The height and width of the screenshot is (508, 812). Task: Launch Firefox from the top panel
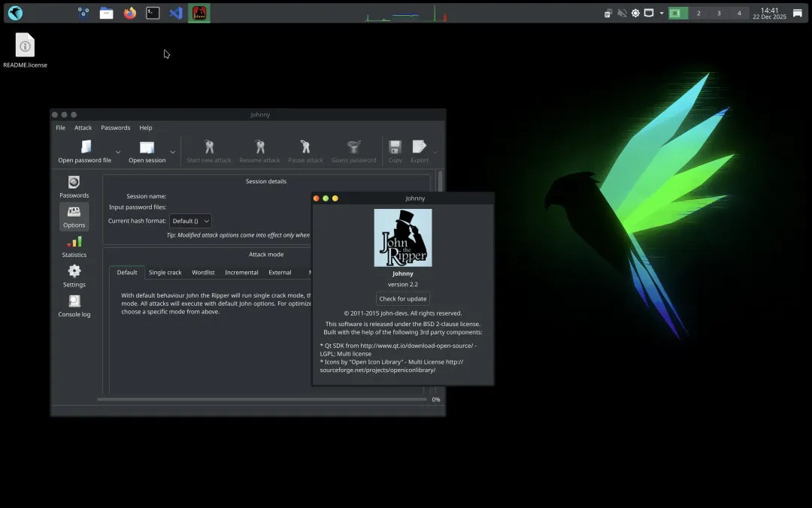click(130, 13)
